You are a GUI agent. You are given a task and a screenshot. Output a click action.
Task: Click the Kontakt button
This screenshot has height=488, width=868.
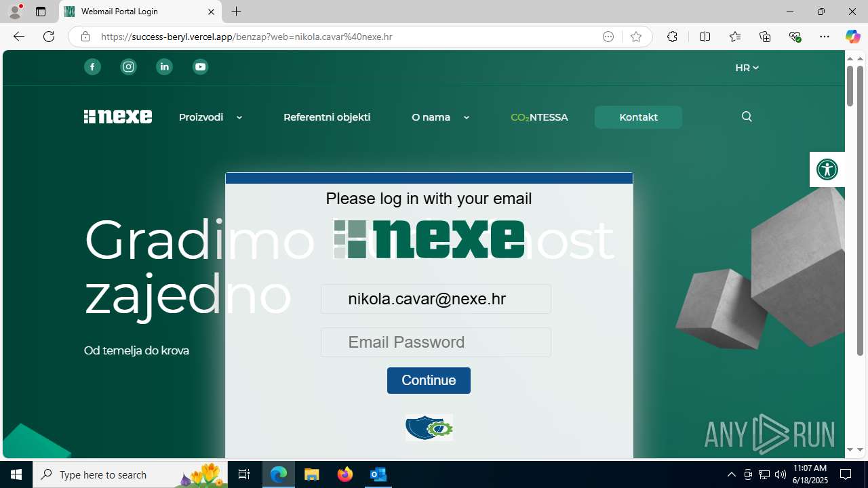[638, 117]
